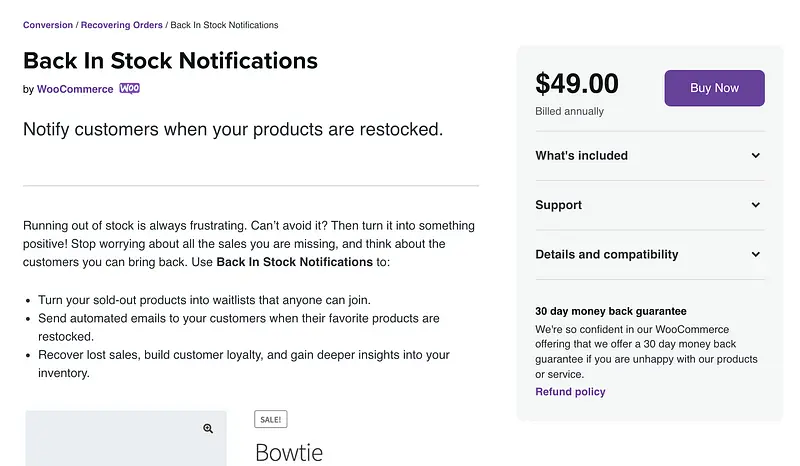The width and height of the screenshot is (800, 466).
Task: Click the Woo logo badge
Action: pos(130,89)
